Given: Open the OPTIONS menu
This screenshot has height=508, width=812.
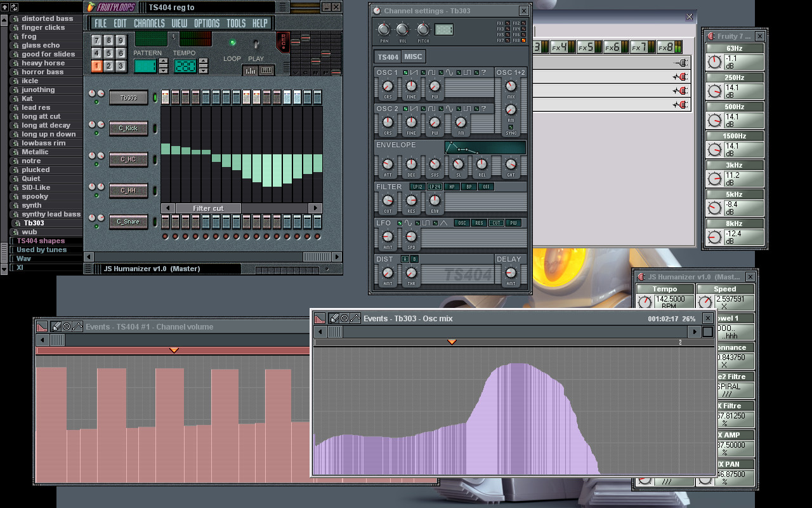Looking at the screenshot, I should [207, 23].
